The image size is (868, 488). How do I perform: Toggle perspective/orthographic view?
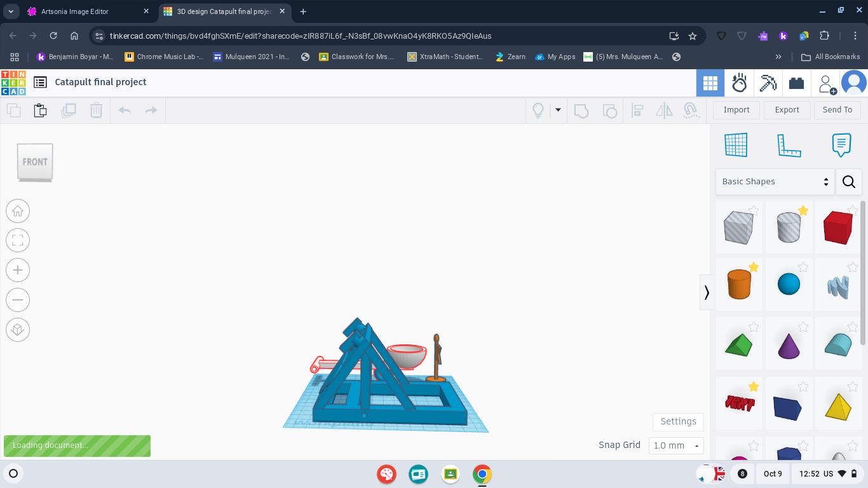(x=18, y=329)
